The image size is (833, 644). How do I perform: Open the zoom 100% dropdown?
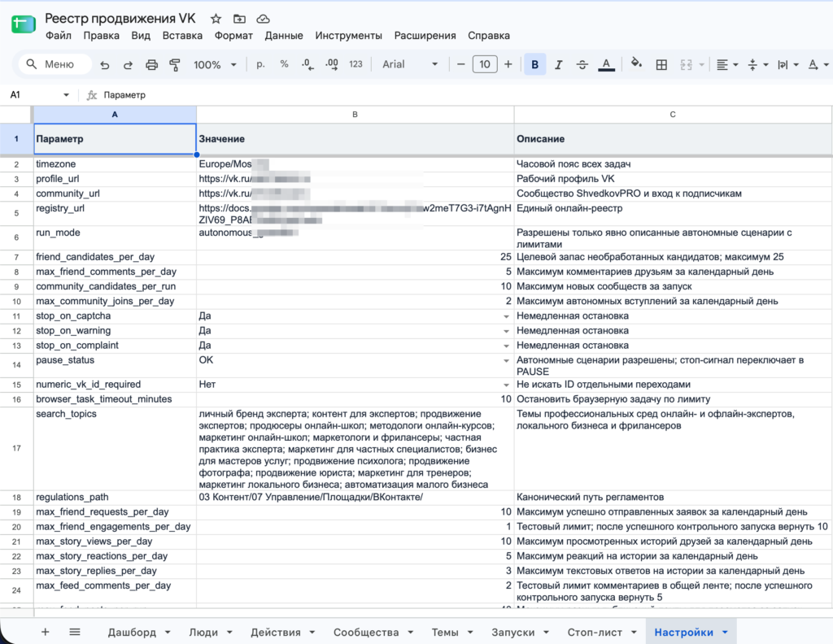click(215, 65)
